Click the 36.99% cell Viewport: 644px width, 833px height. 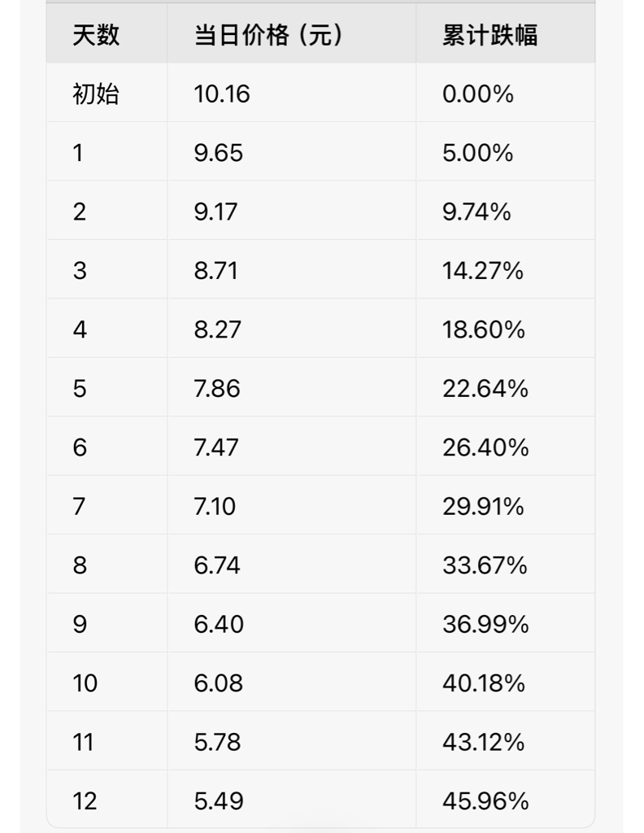485,624
